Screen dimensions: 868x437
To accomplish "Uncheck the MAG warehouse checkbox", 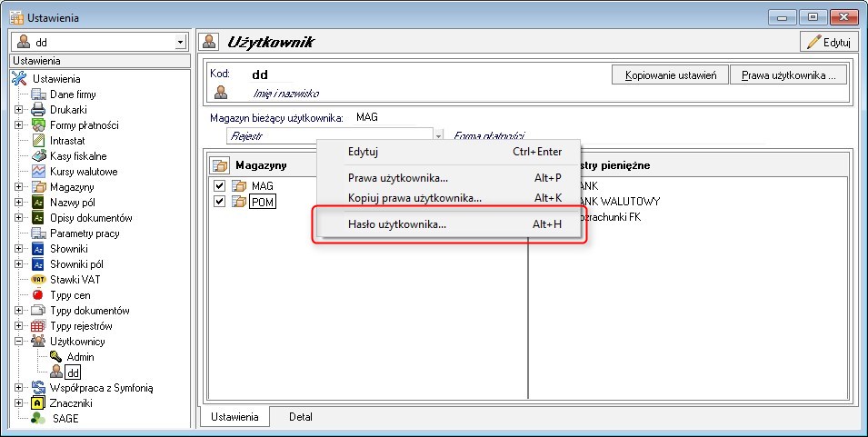I will tap(219, 186).
